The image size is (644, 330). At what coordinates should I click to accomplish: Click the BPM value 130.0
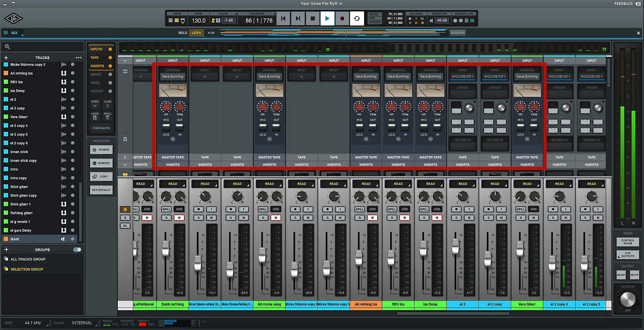[199, 20]
